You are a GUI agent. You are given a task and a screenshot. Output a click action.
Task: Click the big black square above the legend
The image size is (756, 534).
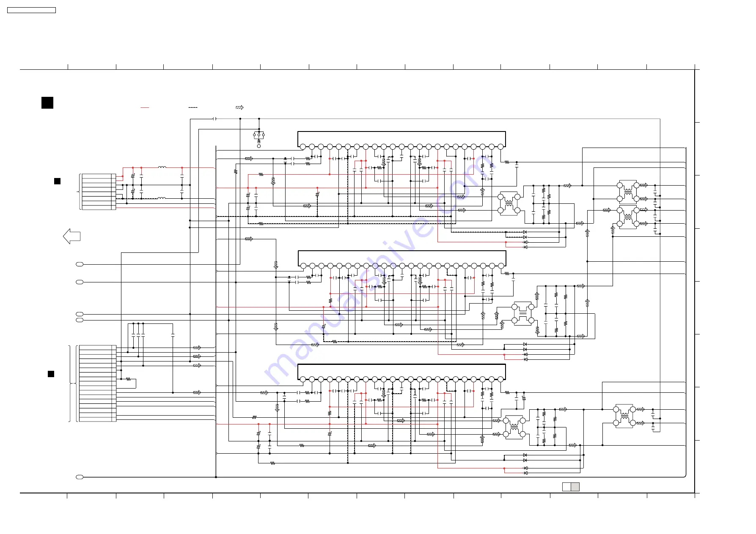coord(47,103)
